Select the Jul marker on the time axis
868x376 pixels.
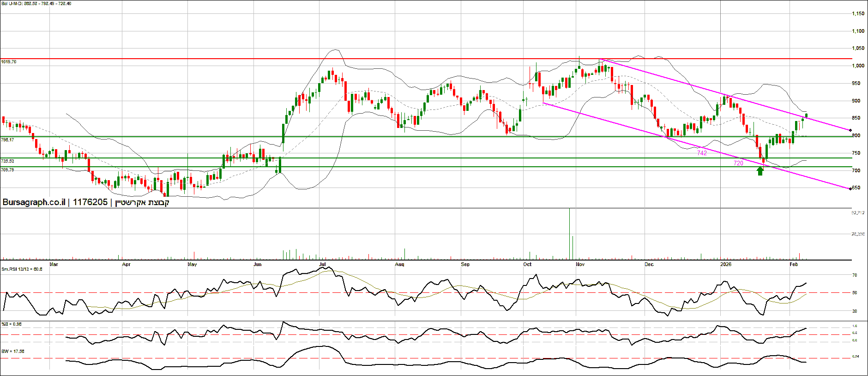pyautogui.click(x=322, y=264)
